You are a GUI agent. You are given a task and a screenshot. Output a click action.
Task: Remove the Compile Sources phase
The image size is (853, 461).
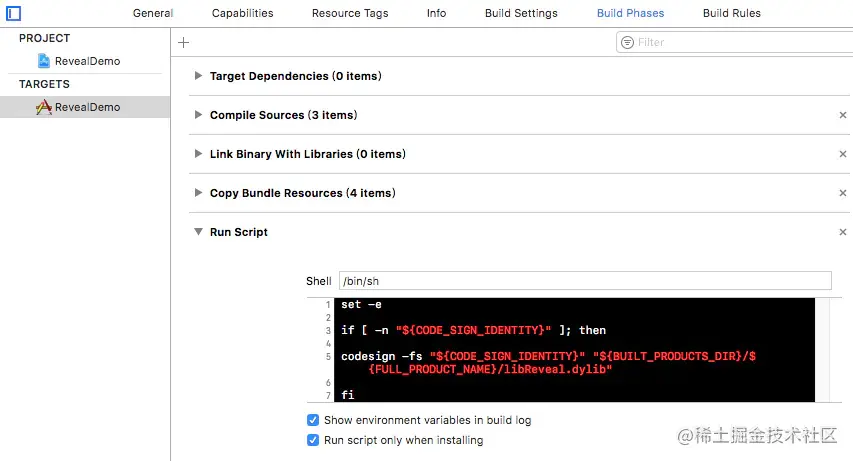[x=843, y=115]
